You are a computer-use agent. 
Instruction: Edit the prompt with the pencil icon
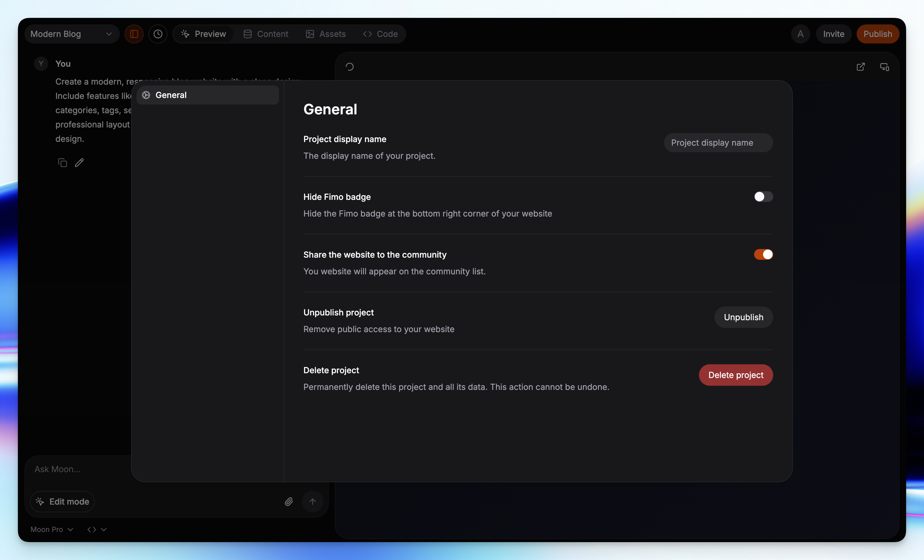point(79,162)
